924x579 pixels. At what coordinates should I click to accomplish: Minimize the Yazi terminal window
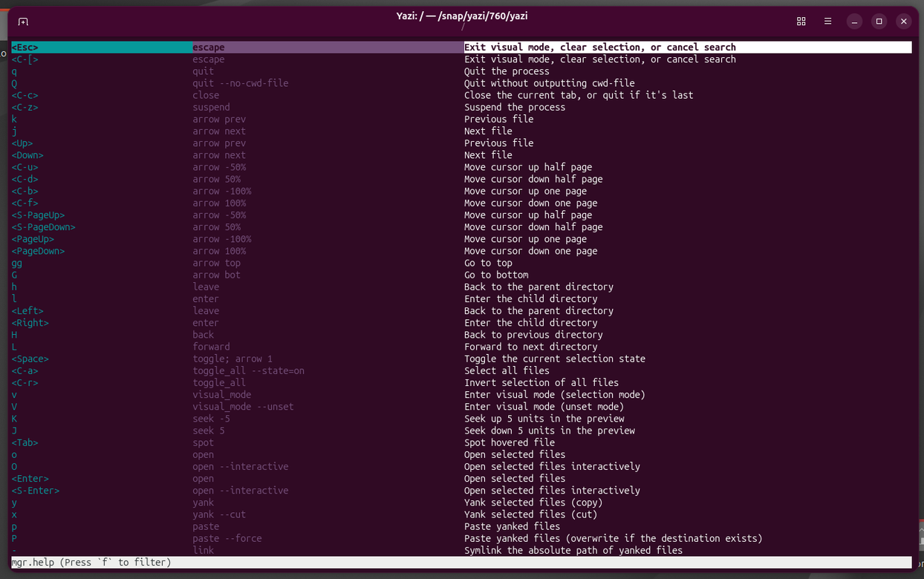[854, 22]
